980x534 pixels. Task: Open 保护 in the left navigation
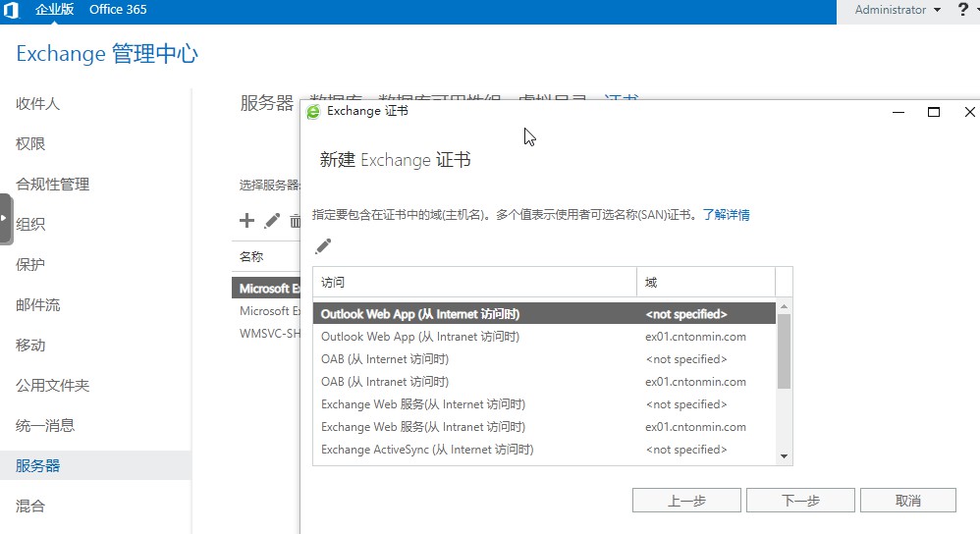(x=30, y=264)
